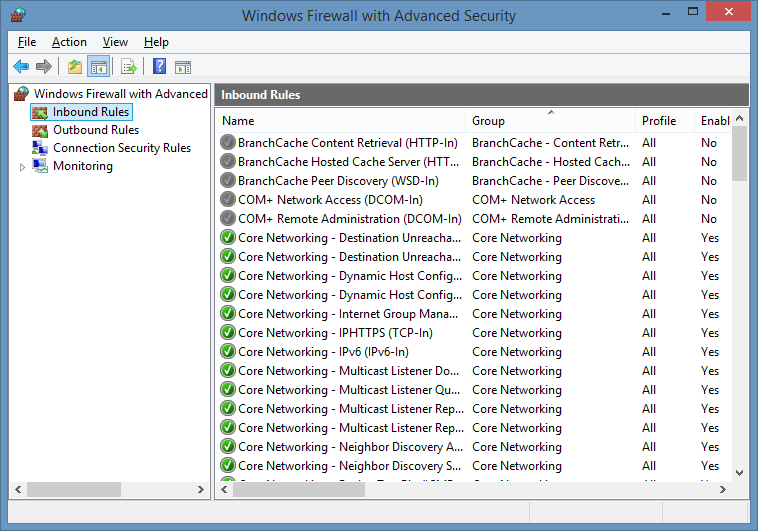Click the Back arrow toolbar icon
The image size is (758, 531).
(x=21, y=66)
